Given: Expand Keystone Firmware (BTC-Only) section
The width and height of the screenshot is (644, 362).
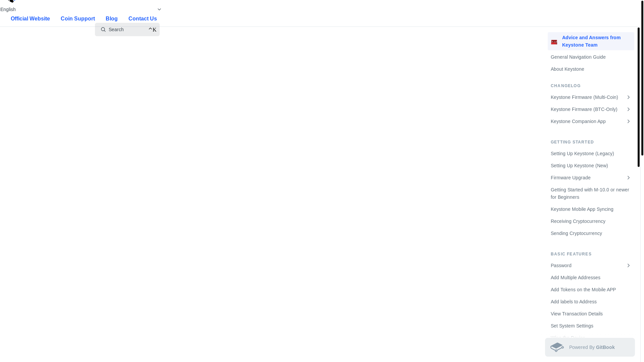Looking at the screenshot, I should (x=628, y=109).
